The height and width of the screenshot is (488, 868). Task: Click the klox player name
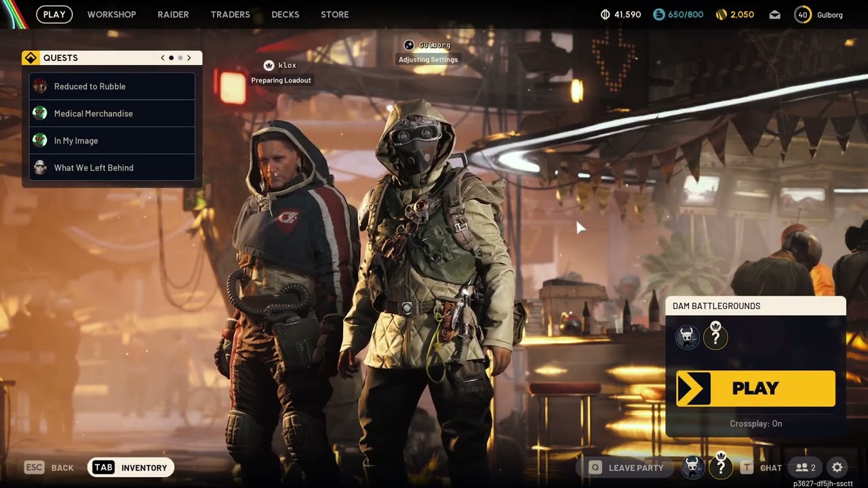coord(288,65)
